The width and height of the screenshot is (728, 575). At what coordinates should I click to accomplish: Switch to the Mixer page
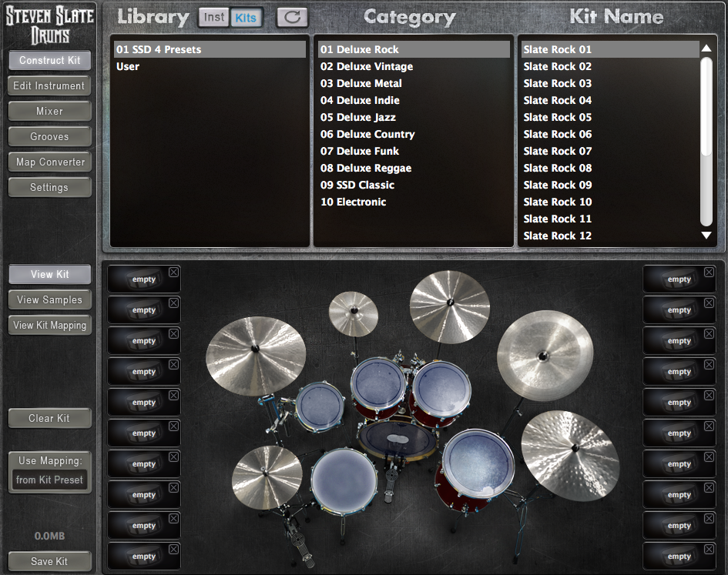tap(49, 112)
